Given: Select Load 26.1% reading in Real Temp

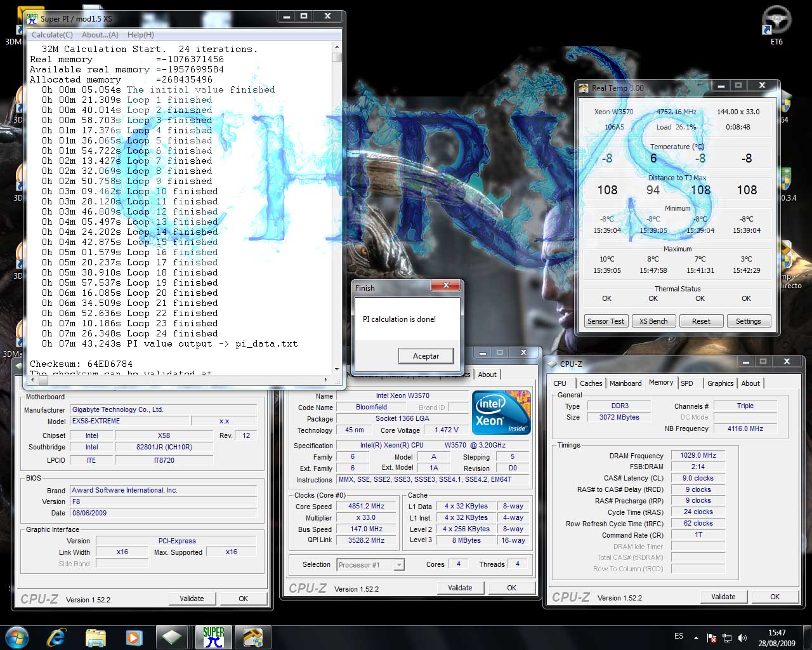Looking at the screenshot, I should tap(676, 127).
